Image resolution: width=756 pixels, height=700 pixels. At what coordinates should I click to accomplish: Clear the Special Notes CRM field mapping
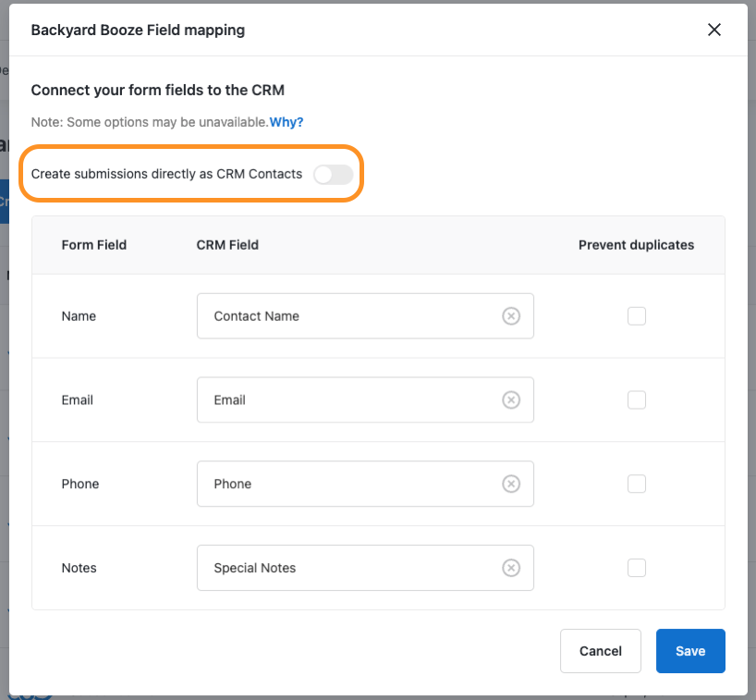[511, 568]
